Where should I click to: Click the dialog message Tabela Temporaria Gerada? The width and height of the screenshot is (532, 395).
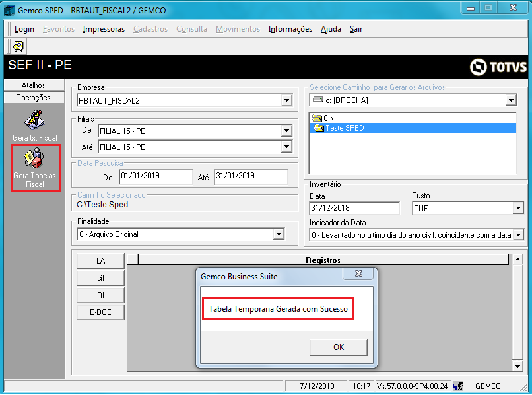(278, 309)
